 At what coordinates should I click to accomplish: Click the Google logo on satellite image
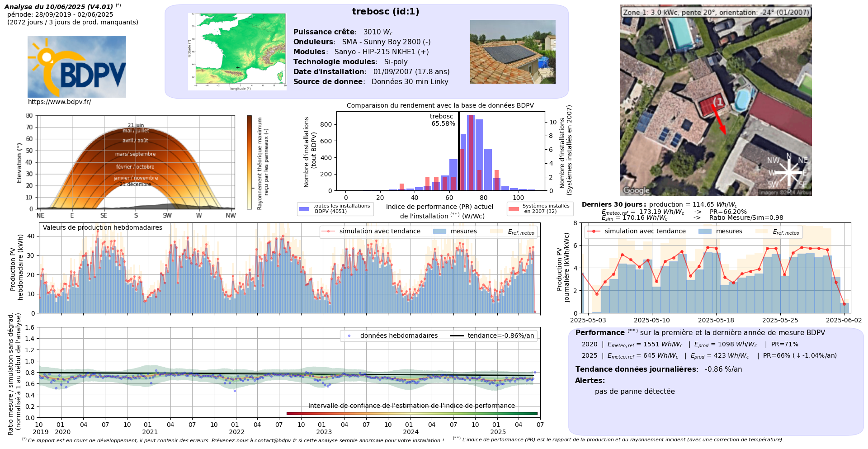(x=636, y=190)
